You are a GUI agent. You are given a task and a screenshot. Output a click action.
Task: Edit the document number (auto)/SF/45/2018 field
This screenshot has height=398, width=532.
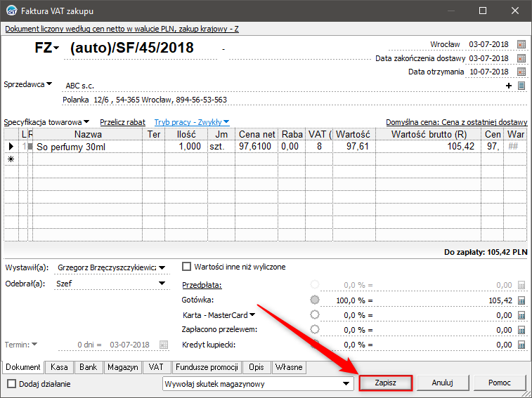click(x=141, y=48)
